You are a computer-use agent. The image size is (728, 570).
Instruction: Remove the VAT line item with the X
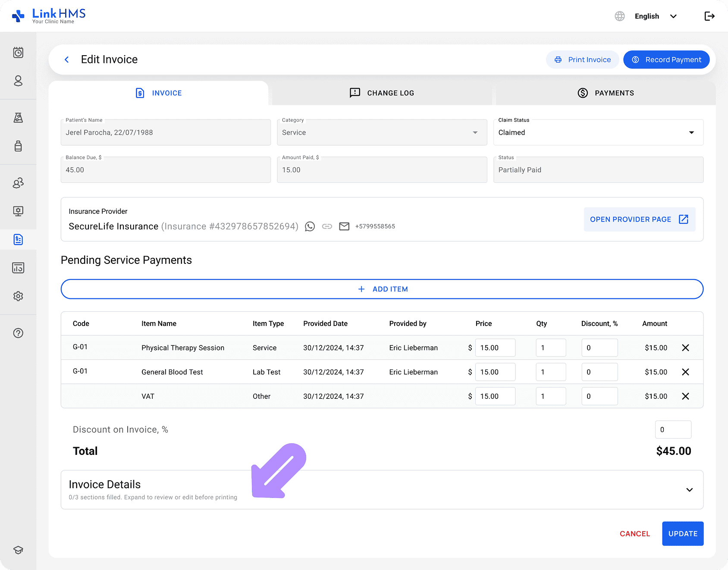pos(685,396)
